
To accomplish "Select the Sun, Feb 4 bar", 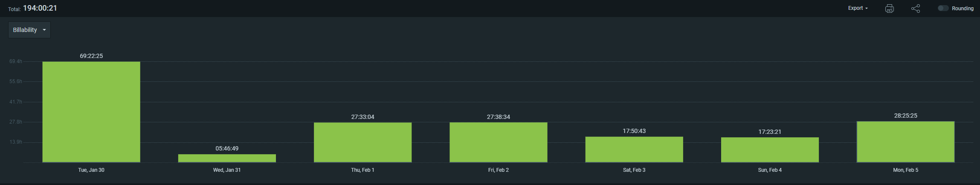I will [x=770, y=150].
